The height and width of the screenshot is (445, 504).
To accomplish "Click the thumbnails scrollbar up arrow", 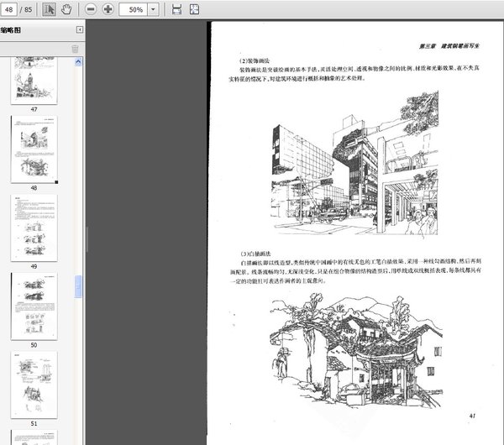I will (x=78, y=61).
